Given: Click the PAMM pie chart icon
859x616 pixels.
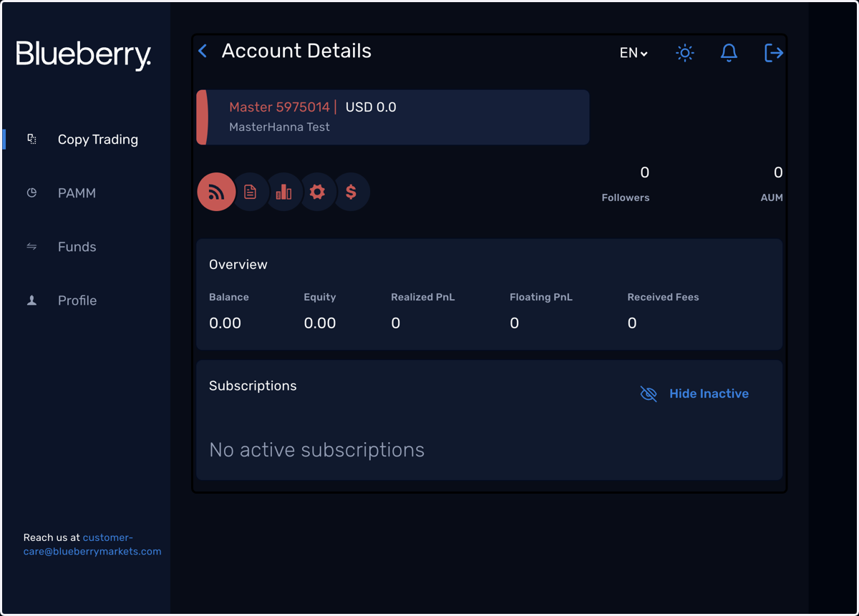Looking at the screenshot, I should coord(31,192).
